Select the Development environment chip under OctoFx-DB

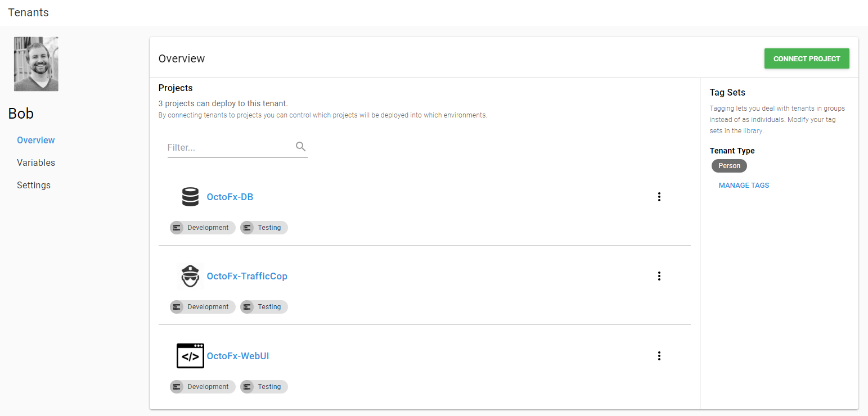coord(203,228)
